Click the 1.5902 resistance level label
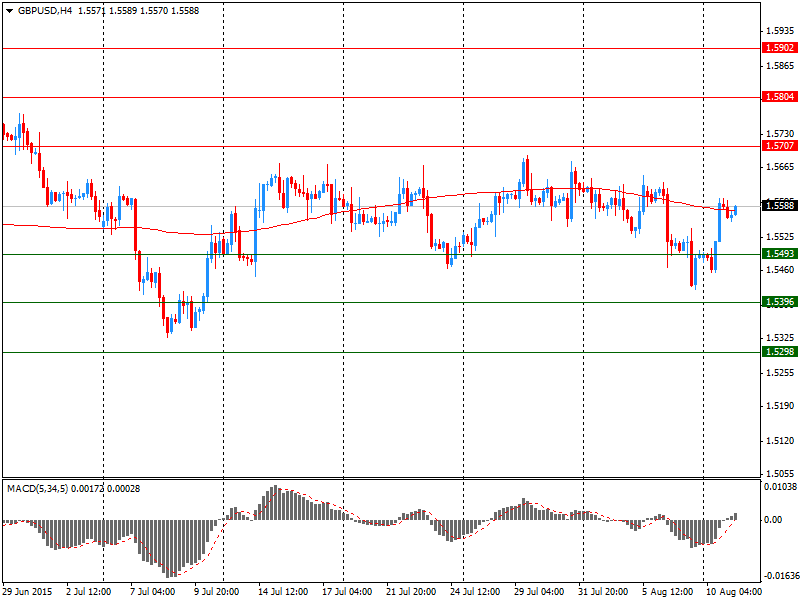This screenshot has height=600, width=800. click(780, 48)
